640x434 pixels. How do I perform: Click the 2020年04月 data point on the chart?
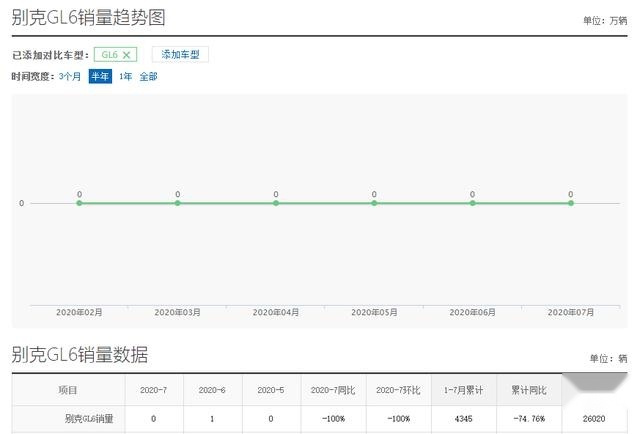click(x=276, y=203)
